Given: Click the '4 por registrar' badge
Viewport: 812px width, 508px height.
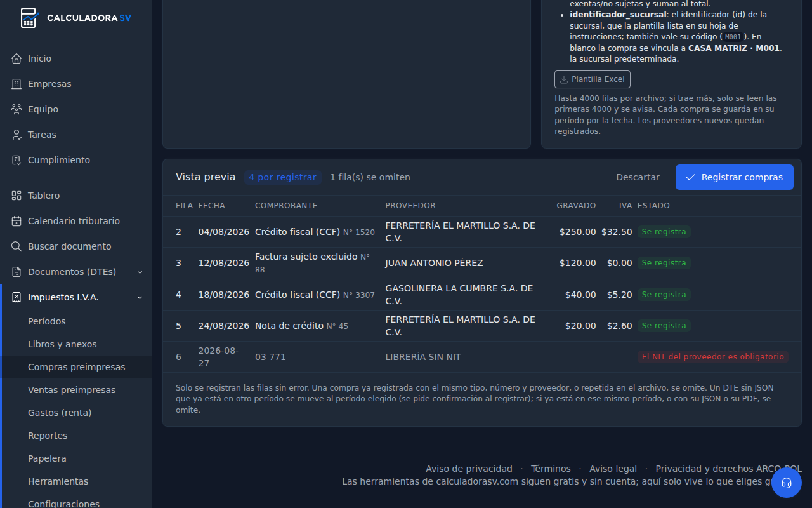Looking at the screenshot, I should (282, 177).
